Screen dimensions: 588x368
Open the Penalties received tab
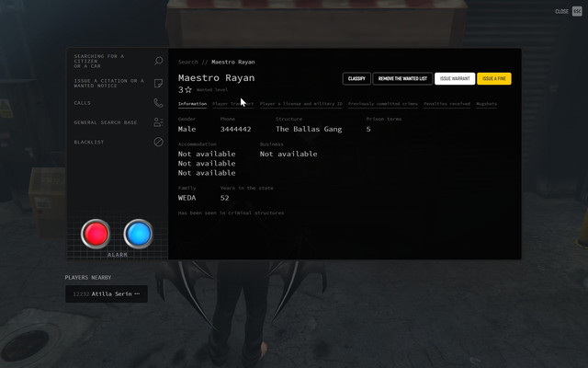point(447,104)
